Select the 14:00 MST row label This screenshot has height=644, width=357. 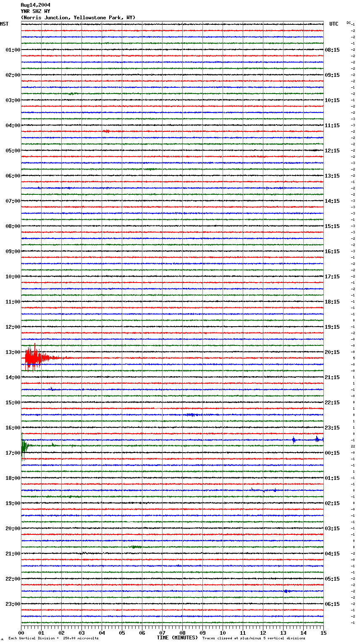13,377
